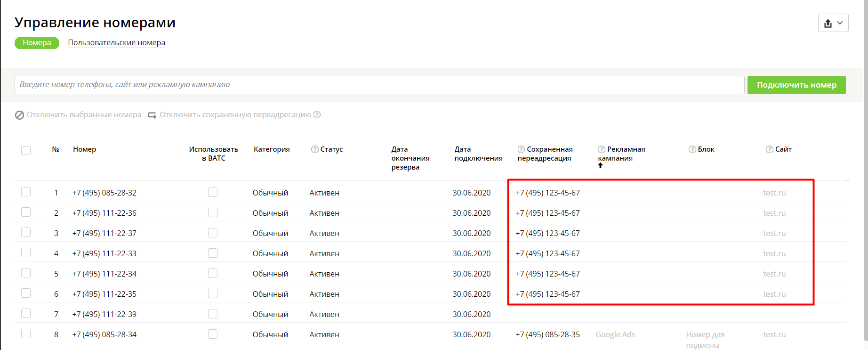Open the Пользовательские номера tab

click(x=116, y=43)
